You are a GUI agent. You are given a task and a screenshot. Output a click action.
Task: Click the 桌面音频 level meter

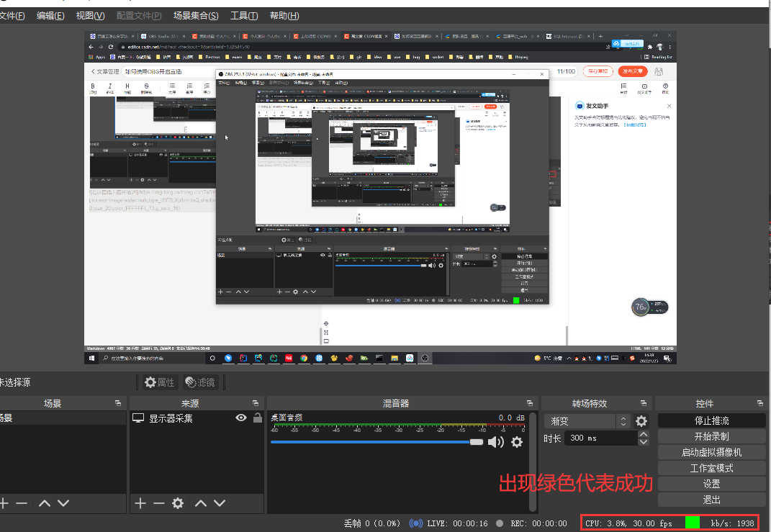397,425
